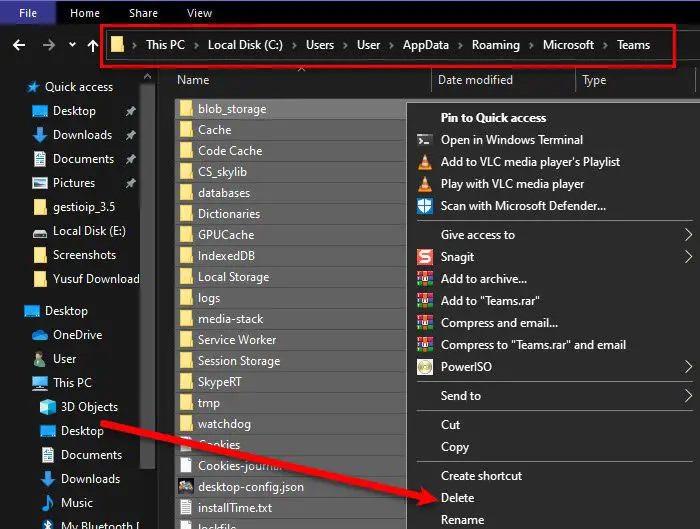Image resolution: width=700 pixels, height=529 pixels.
Task: Open OneDrive in the navigation pane
Action: click(77, 335)
